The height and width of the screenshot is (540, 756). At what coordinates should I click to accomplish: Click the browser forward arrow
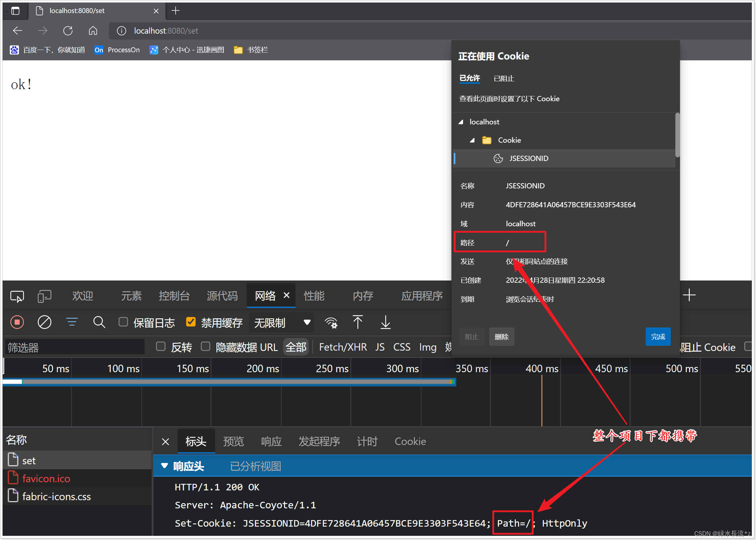click(x=42, y=31)
